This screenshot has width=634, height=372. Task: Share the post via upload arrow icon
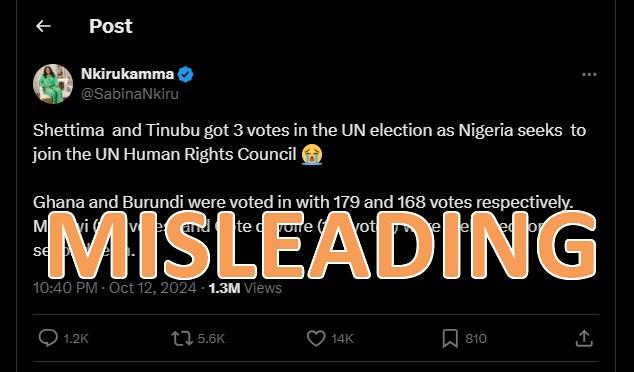[584, 338]
